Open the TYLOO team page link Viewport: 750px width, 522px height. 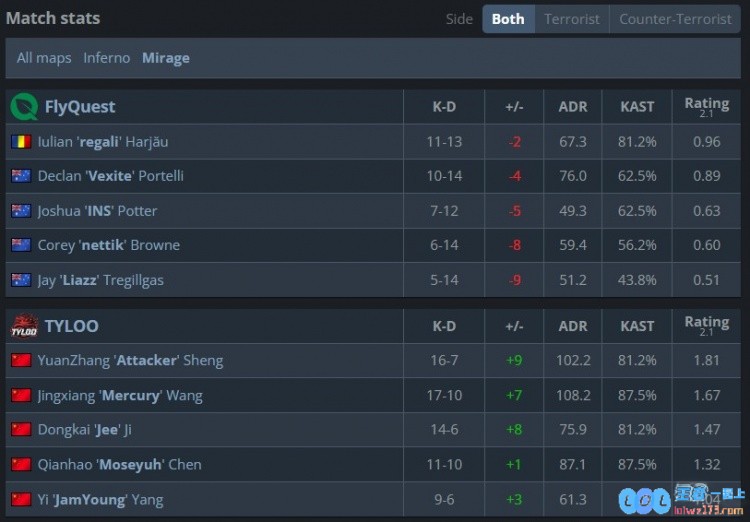point(72,326)
